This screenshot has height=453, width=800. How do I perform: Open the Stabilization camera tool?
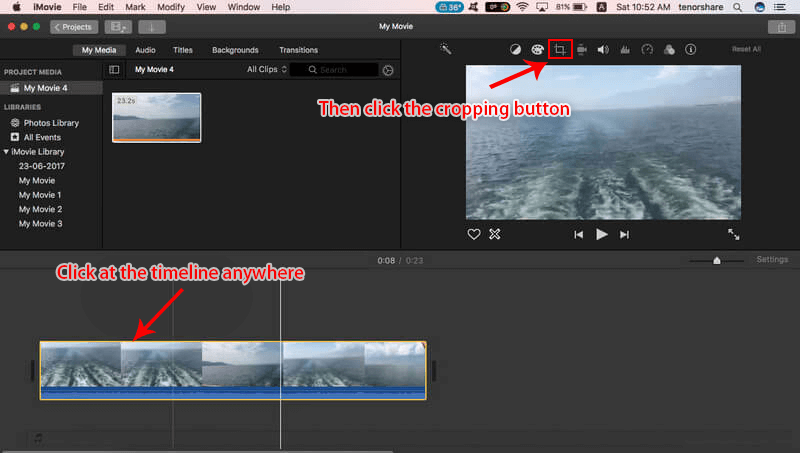tap(582, 49)
